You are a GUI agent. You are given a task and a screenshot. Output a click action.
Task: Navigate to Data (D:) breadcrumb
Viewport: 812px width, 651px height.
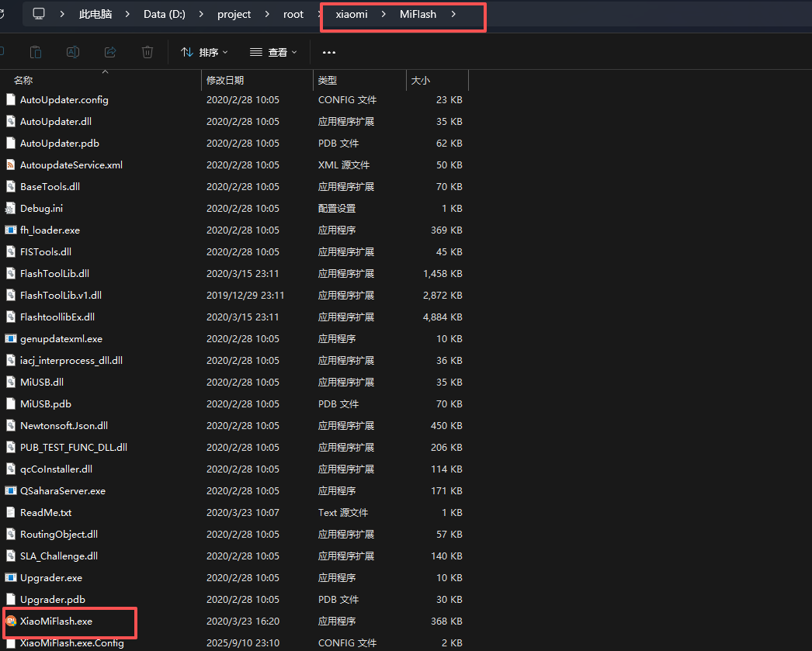coord(164,15)
